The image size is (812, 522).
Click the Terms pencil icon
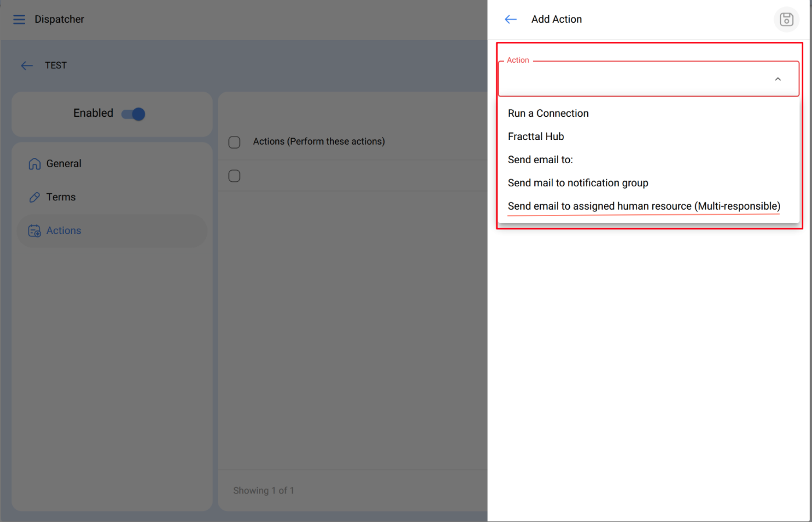click(34, 197)
